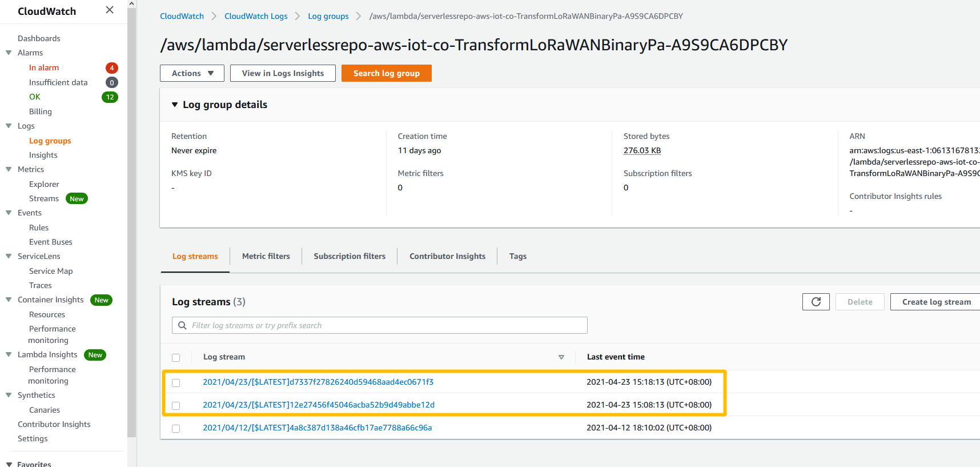Switch to the Metric filters tab
Image resolution: width=980 pixels, height=467 pixels.
266,256
